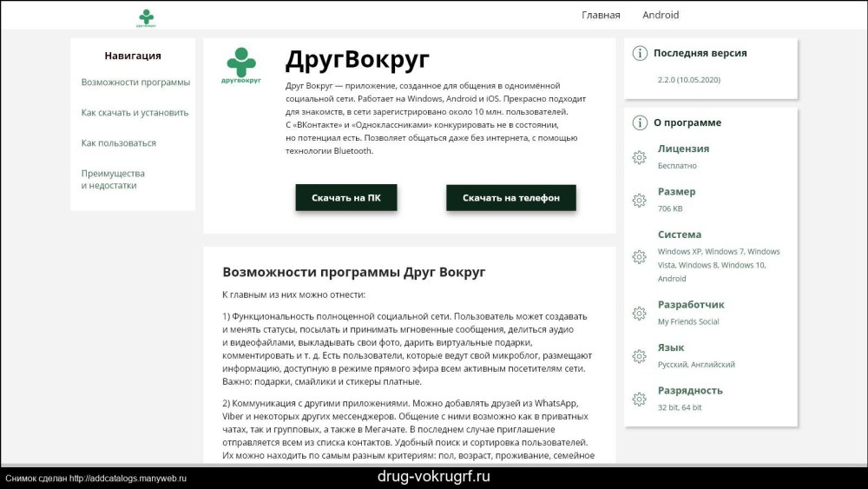Click the Скачать на телефон button
This screenshot has width=868, height=489.
click(511, 198)
